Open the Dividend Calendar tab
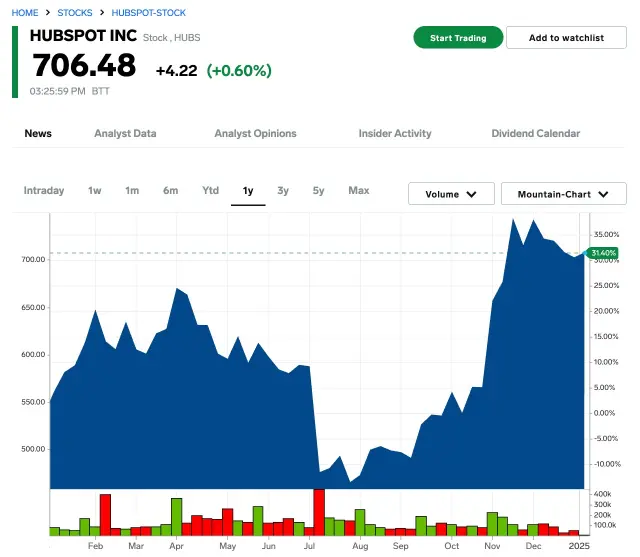This screenshot has height=557, width=640. click(535, 133)
